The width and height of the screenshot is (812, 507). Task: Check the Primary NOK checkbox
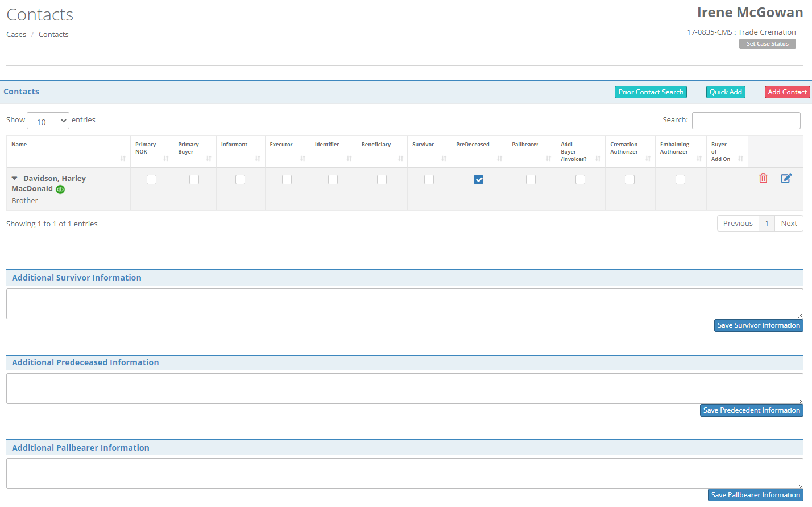coord(151,180)
